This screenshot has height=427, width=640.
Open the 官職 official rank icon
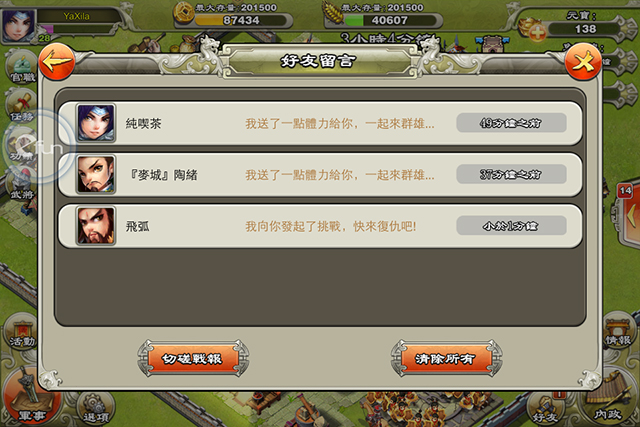(21, 67)
